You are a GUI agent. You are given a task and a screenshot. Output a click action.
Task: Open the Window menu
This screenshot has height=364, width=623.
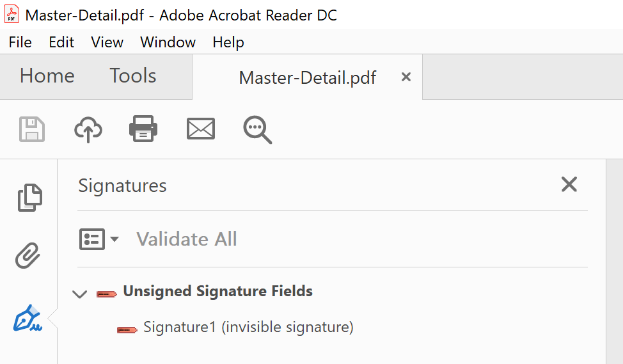tap(168, 42)
